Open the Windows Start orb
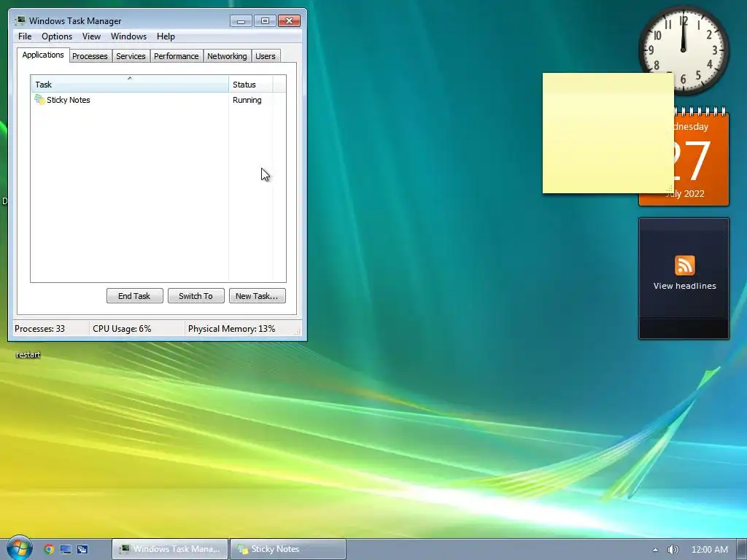 click(19, 548)
